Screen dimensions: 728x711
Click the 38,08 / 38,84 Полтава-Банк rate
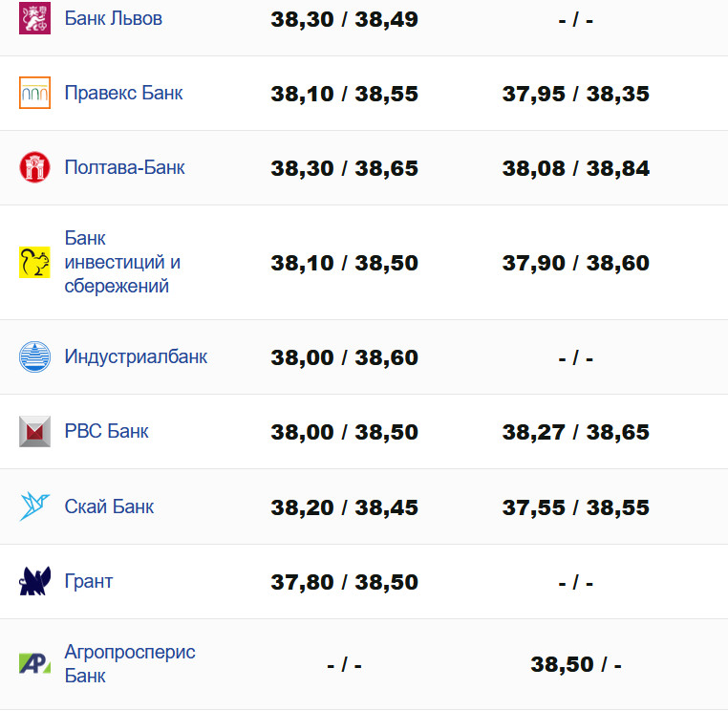[x=575, y=169]
